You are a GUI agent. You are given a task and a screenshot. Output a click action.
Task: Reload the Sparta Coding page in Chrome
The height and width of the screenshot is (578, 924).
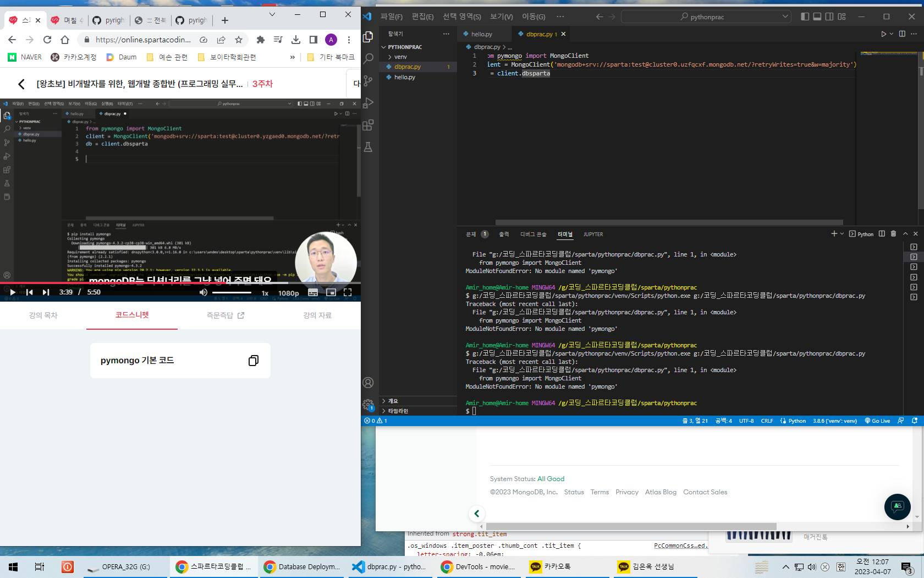47,40
